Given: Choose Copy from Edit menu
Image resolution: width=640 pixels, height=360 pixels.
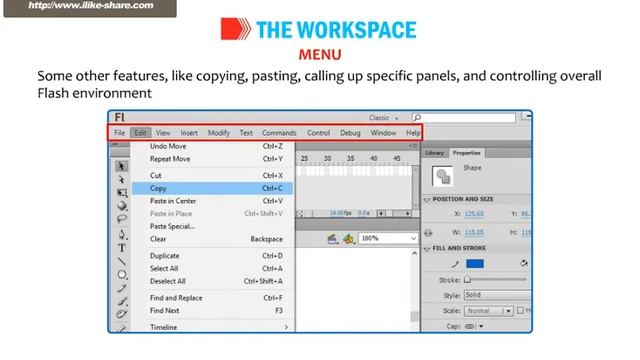Looking at the screenshot, I should pos(212,188).
